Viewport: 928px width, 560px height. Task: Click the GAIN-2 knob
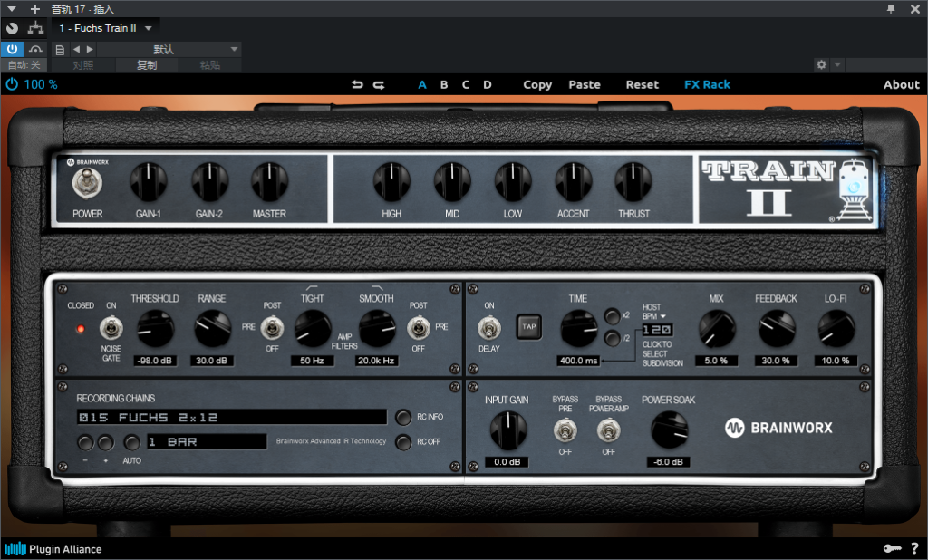click(x=209, y=181)
